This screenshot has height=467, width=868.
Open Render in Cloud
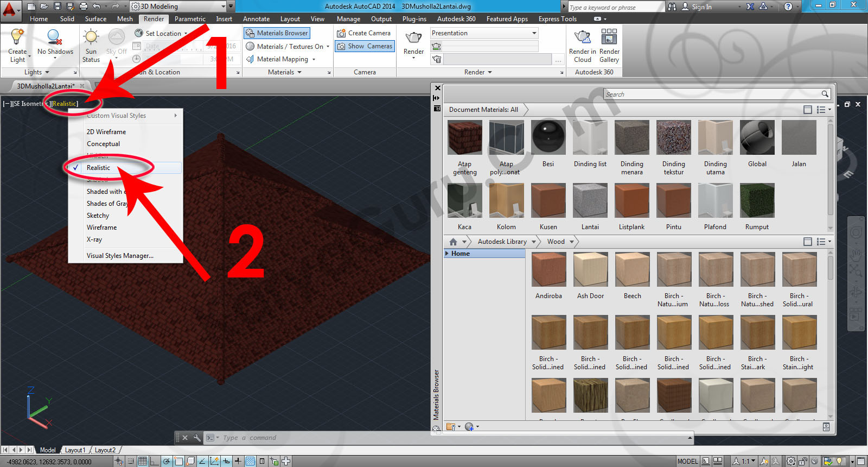582,38
